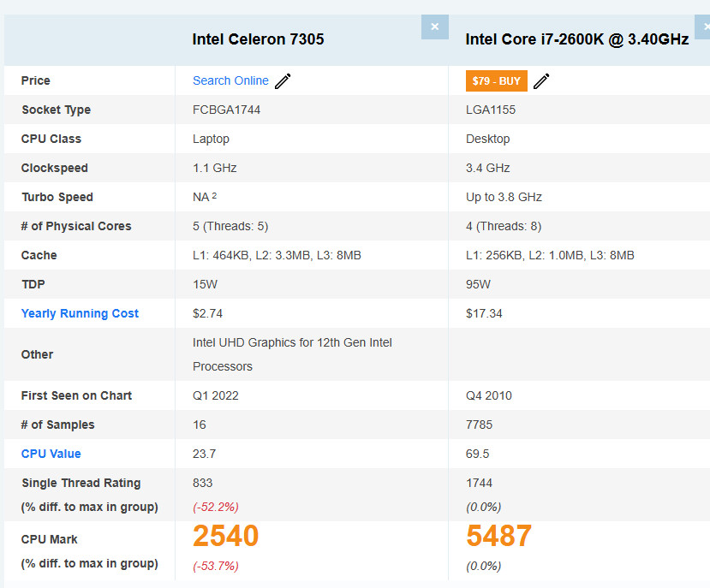
Task: Click the footnote 2 next to NA
Action: tap(214, 195)
